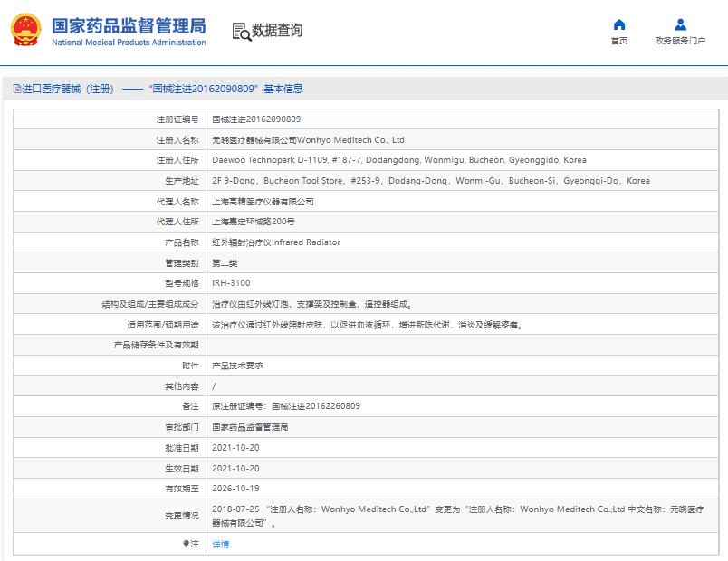The image size is (728, 561).
Task: Click product name 红外辐射治疗仪Infrared Radiator
Action: point(276,242)
